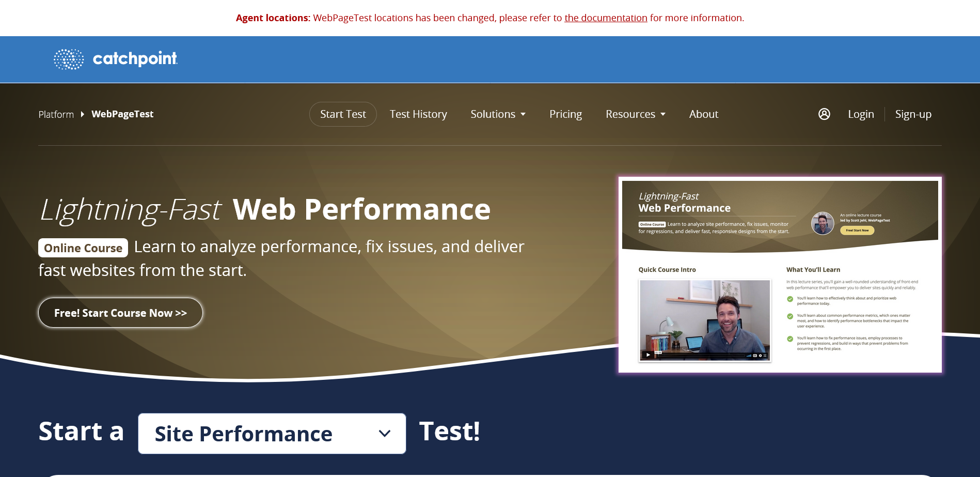The width and height of the screenshot is (980, 477).
Task: Click the instructor avatar in course preview
Action: [x=823, y=223]
